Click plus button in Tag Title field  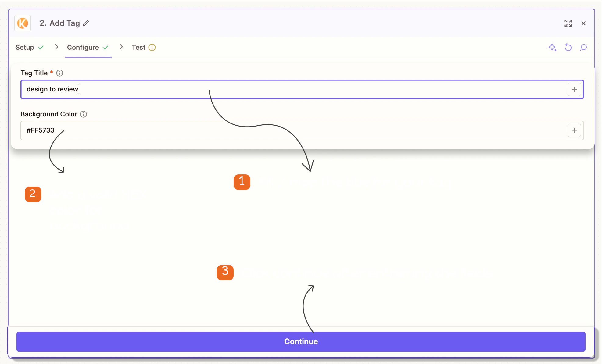[574, 89]
